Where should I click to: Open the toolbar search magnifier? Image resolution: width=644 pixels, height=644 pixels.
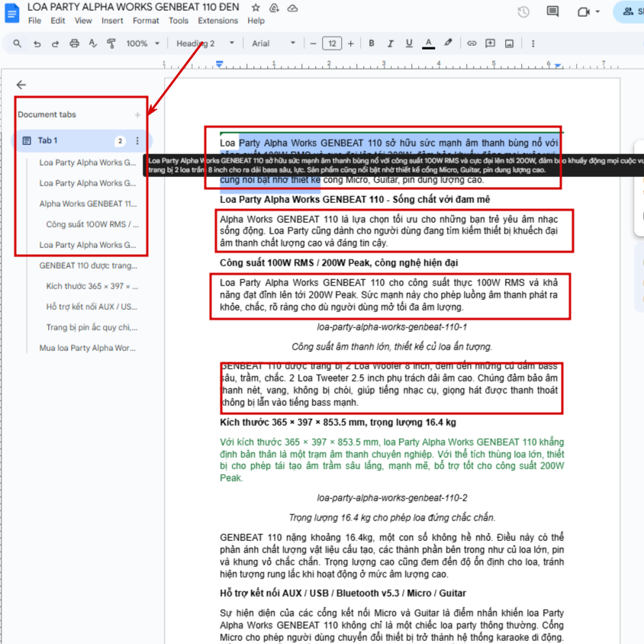tap(18, 43)
